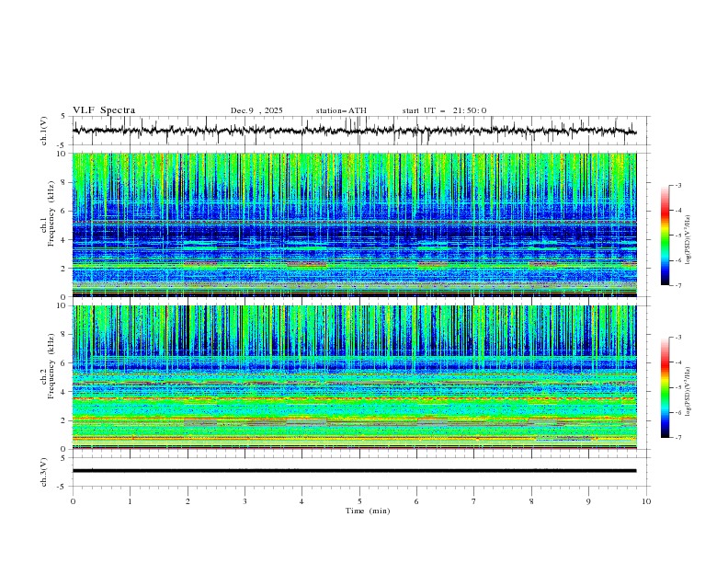728x563 pixels.
Task: Select the date text "Dec.9 , 2025"
Action: (x=256, y=110)
